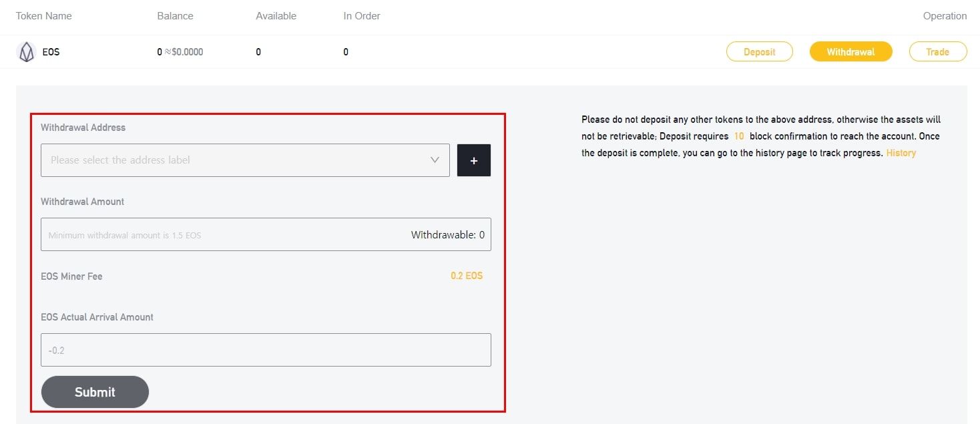Submit the withdrawal form
This screenshot has height=424, width=980.
pyautogui.click(x=95, y=392)
